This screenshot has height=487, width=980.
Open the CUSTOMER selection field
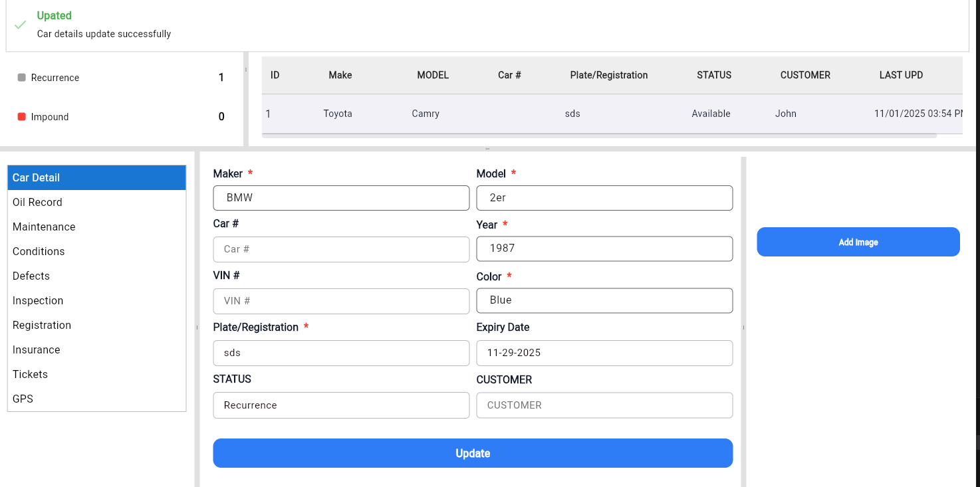click(x=604, y=405)
